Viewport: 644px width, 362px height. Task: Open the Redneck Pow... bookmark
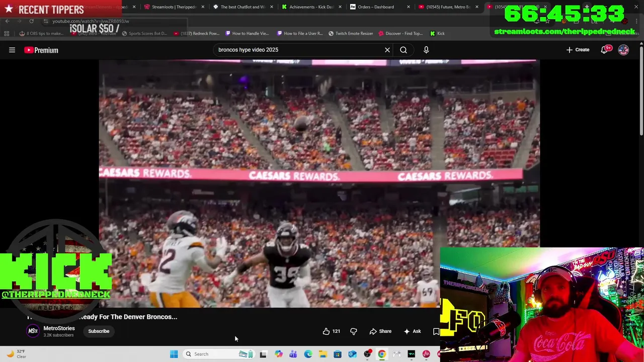[196, 33]
